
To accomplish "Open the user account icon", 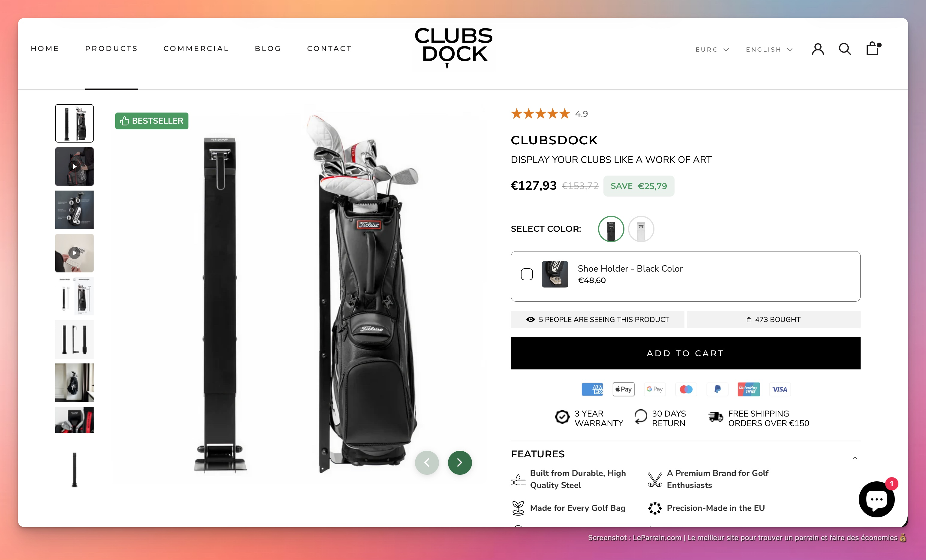I will pyautogui.click(x=818, y=49).
